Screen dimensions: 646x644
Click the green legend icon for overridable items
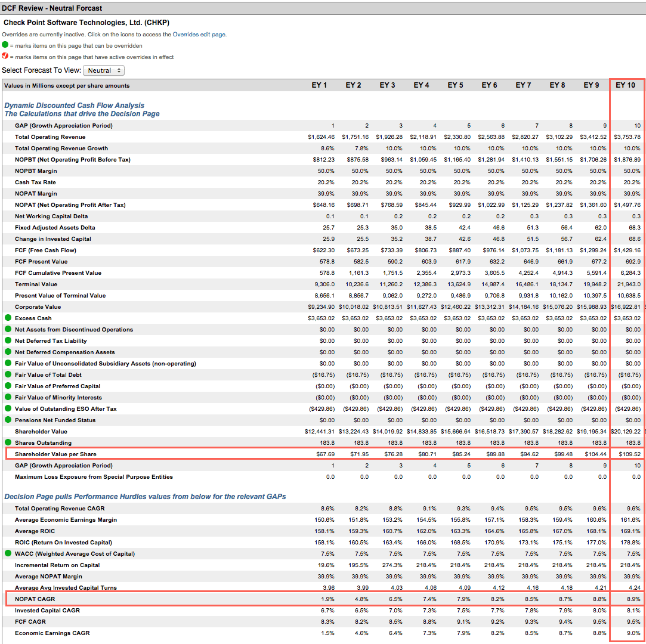(x=5, y=45)
